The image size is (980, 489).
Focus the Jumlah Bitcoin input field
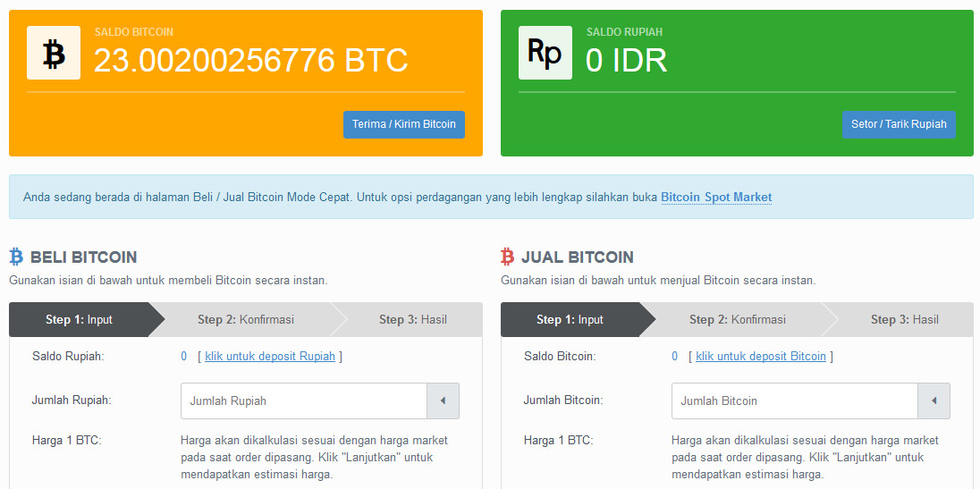pyautogui.click(x=794, y=400)
